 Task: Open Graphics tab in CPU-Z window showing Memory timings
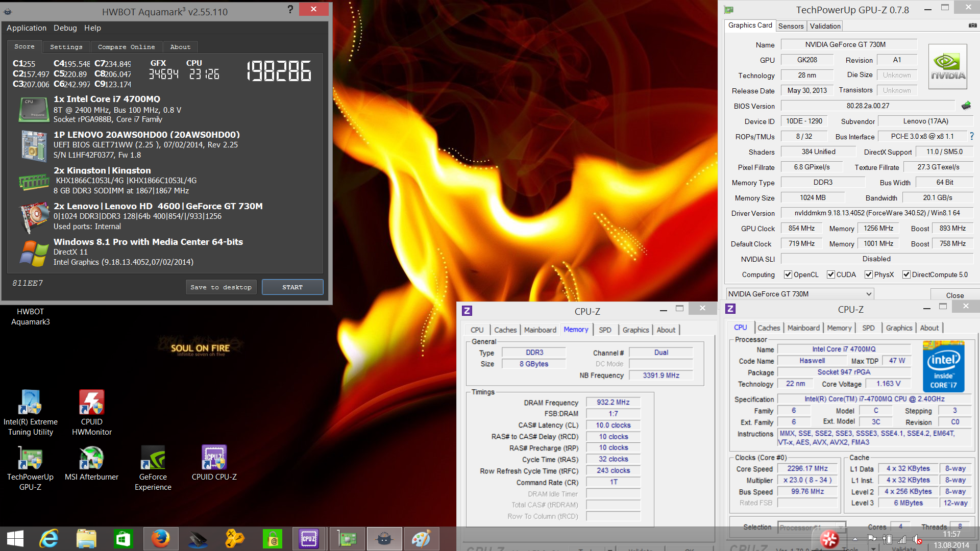tap(635, 330)
